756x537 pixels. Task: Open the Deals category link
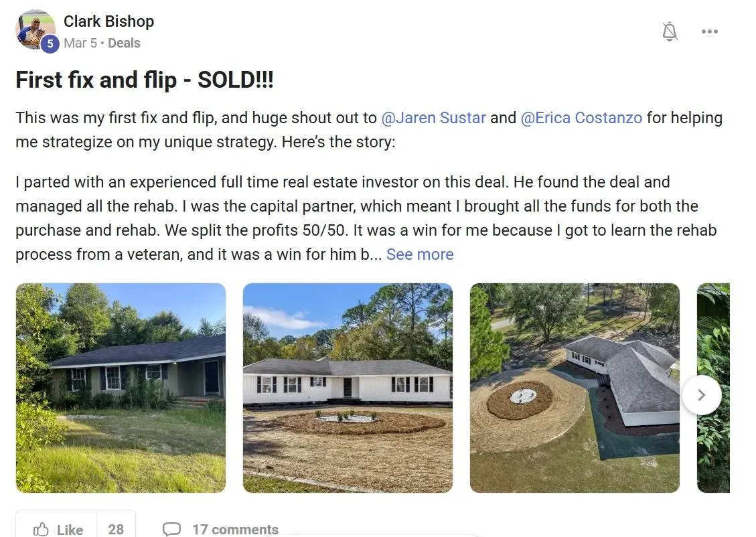tap(124, 43)
